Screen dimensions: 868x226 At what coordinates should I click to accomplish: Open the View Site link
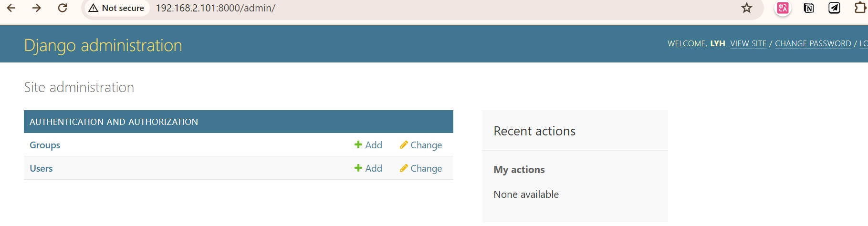[x=748, y=43]
